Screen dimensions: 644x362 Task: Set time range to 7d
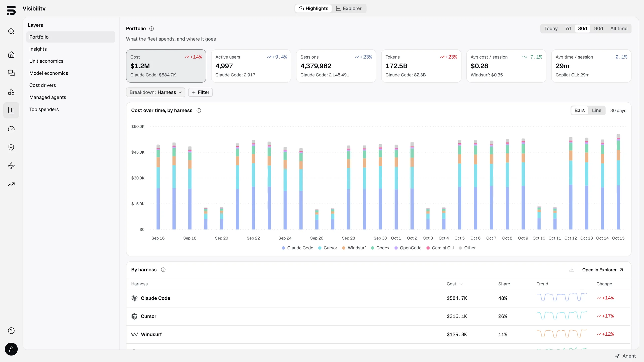(568, 29)
